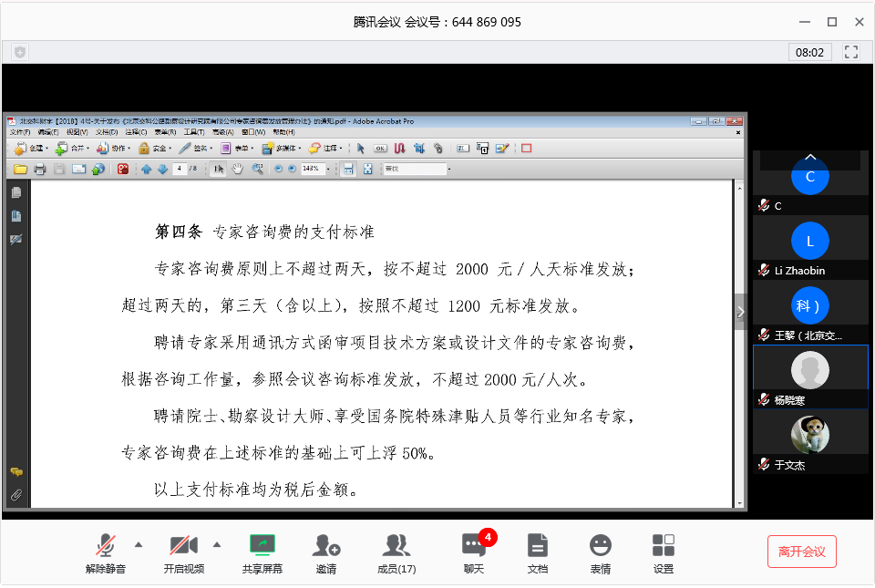Open Acrobat pages panel sidebar icon
875x588 pixels.
click(16, 192)
